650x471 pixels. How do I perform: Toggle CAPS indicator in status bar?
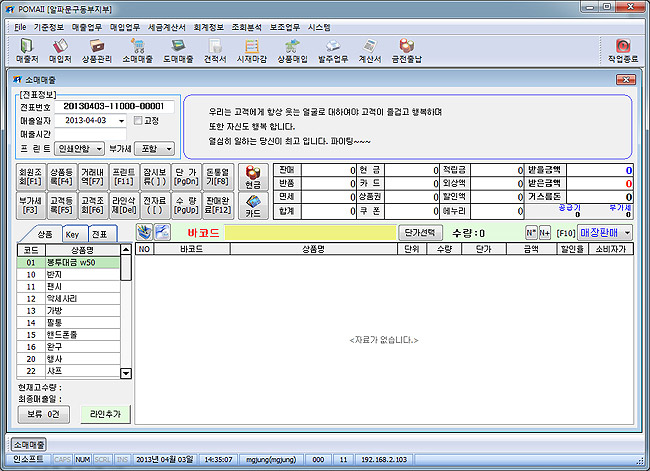click(62, 459)
